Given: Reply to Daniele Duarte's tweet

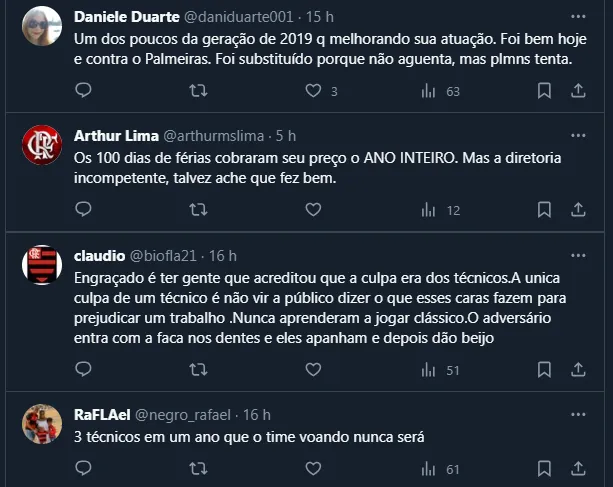Looking at the screenshot, I should pos(84,91).
